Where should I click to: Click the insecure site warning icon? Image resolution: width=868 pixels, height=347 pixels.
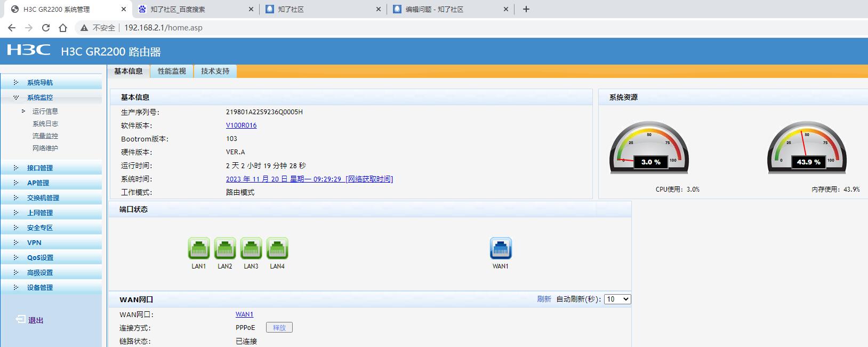point(84,28)
